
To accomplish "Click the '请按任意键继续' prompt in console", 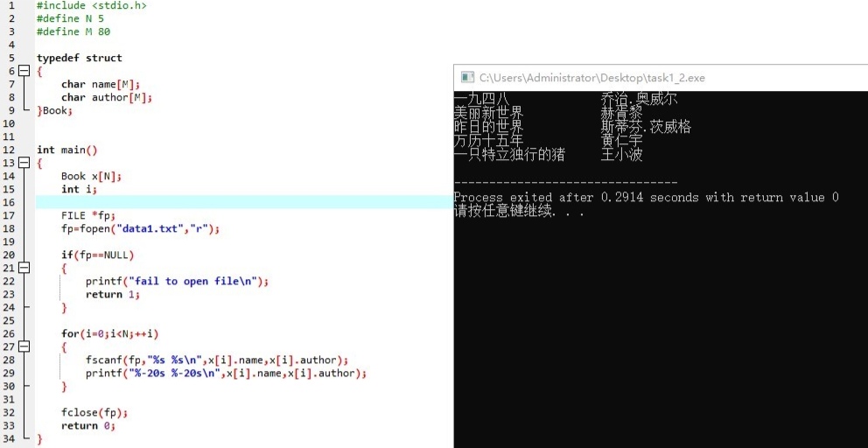I will click(x=519, y=211).
